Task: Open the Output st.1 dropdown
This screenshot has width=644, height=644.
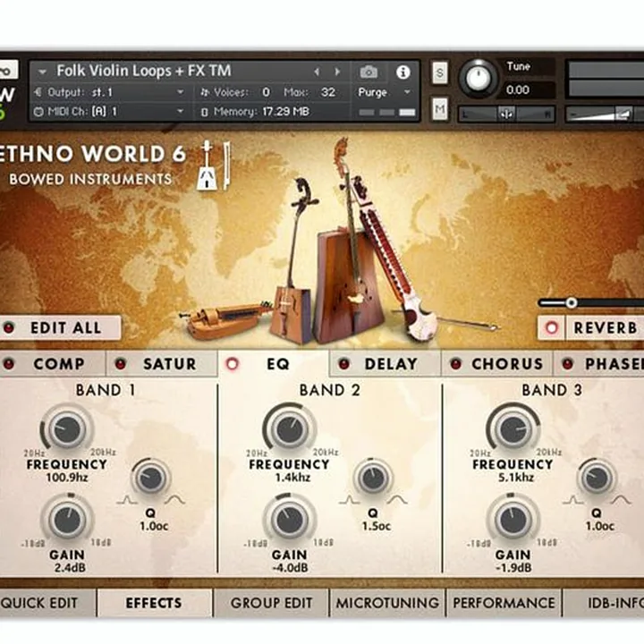Action: (181, 92)
